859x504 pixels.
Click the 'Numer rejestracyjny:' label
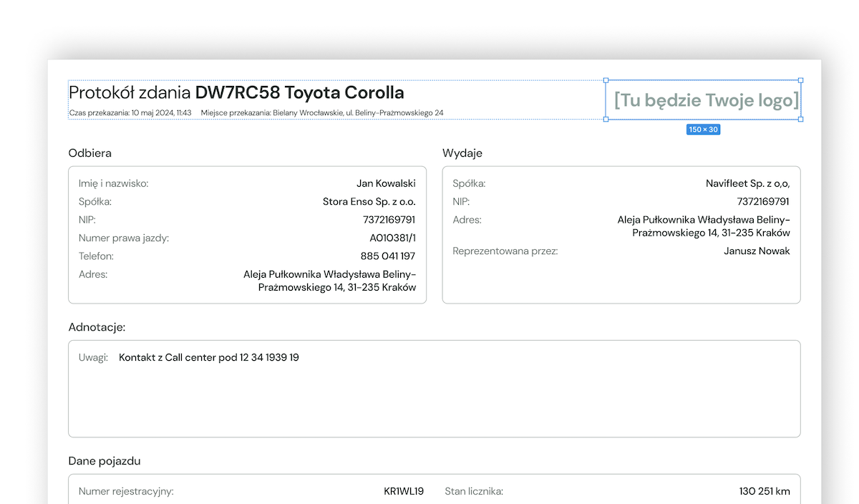click(x=126, y=491)
